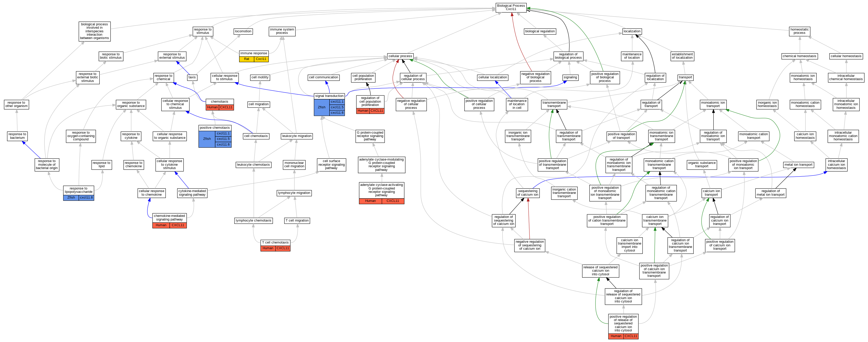Screen dimensions: 868x342
Task: Select 'cell surface receptor signaling pathway' node
Action: 331,165
